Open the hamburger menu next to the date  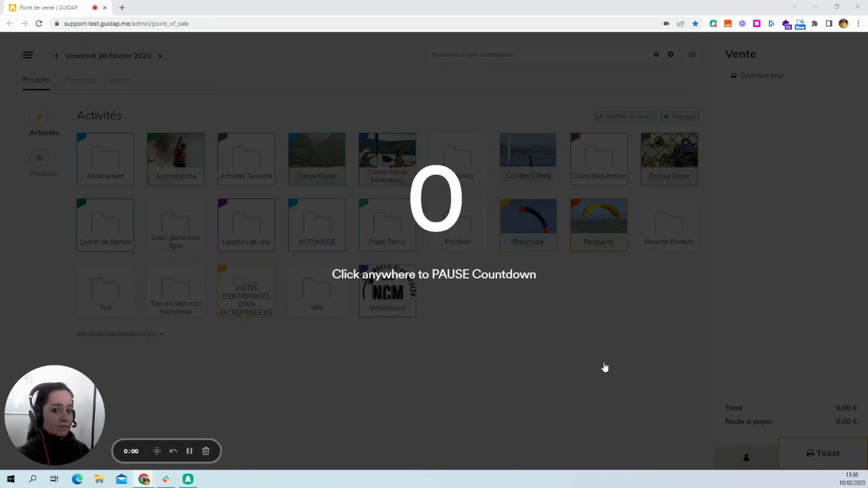28,56
